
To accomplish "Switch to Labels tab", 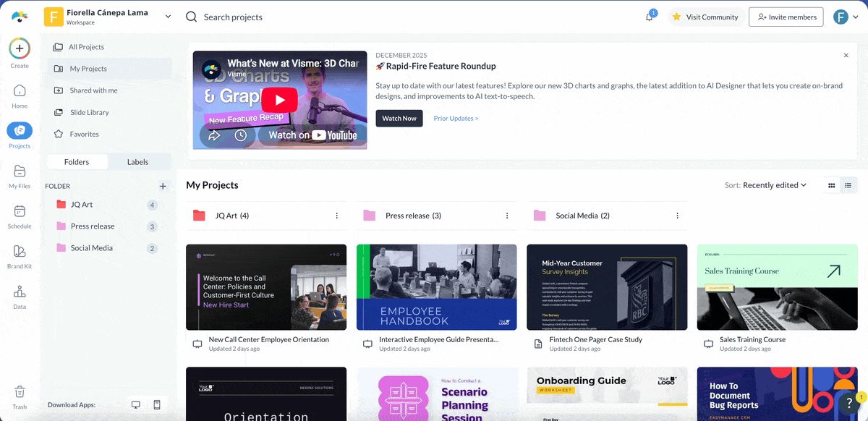I will pyautogui.click(x=137, y=162).
